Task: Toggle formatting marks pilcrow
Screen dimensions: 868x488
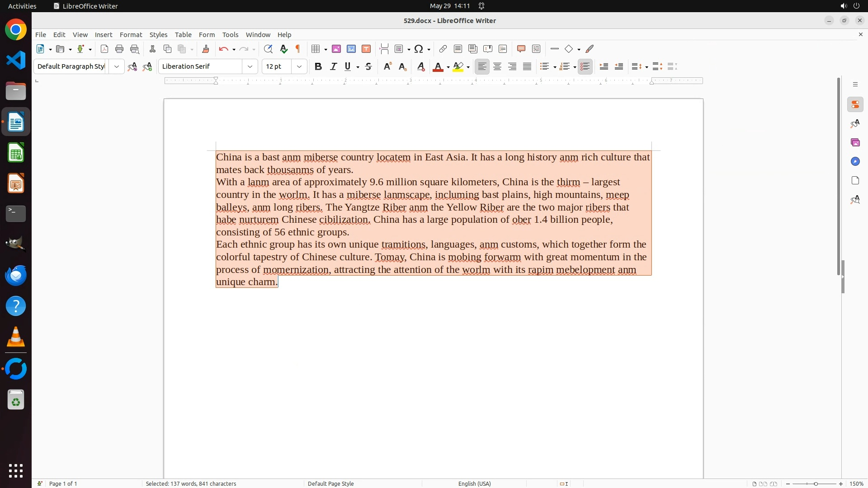Action: pos(298,49)
